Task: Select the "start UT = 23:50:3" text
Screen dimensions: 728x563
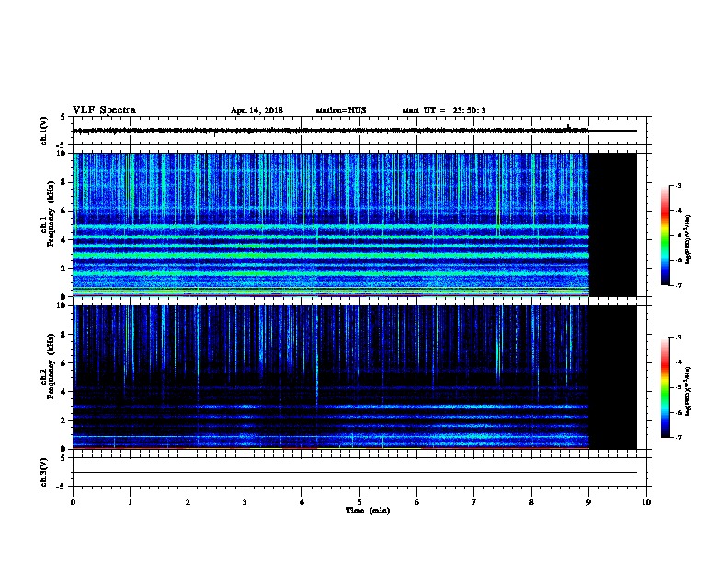Action: pyautogui.click(x=444, y=110)
